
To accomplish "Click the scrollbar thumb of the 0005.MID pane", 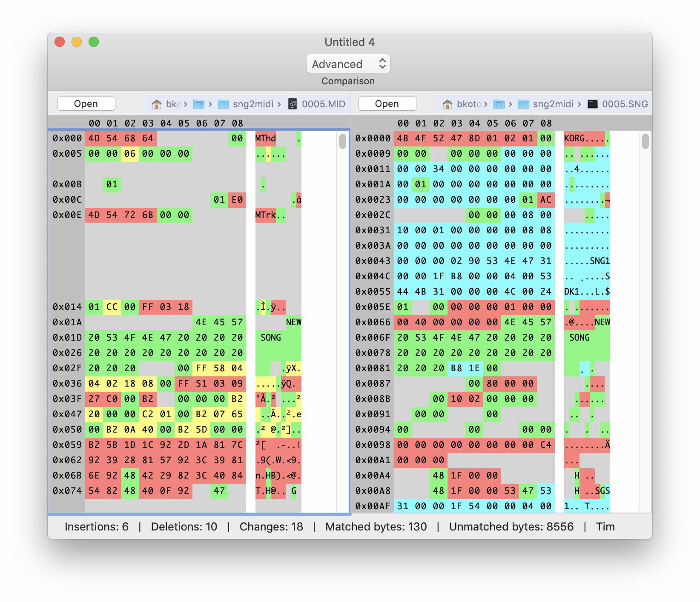I will (343, 141).
